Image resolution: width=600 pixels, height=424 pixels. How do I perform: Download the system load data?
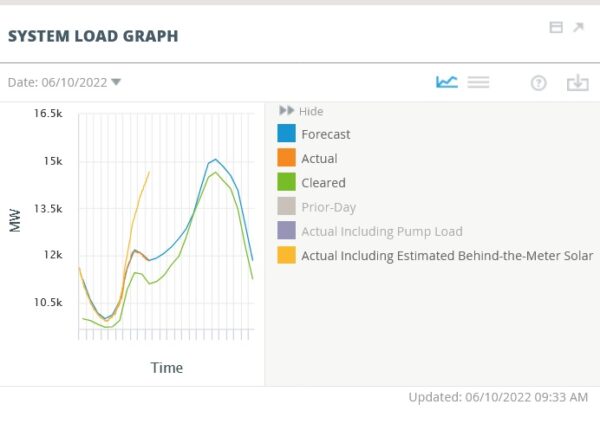pos(577,82)
